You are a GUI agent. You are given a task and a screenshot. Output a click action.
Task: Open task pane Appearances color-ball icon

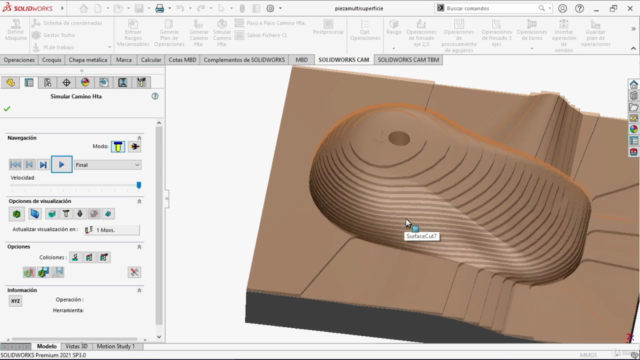click(633, 129)
